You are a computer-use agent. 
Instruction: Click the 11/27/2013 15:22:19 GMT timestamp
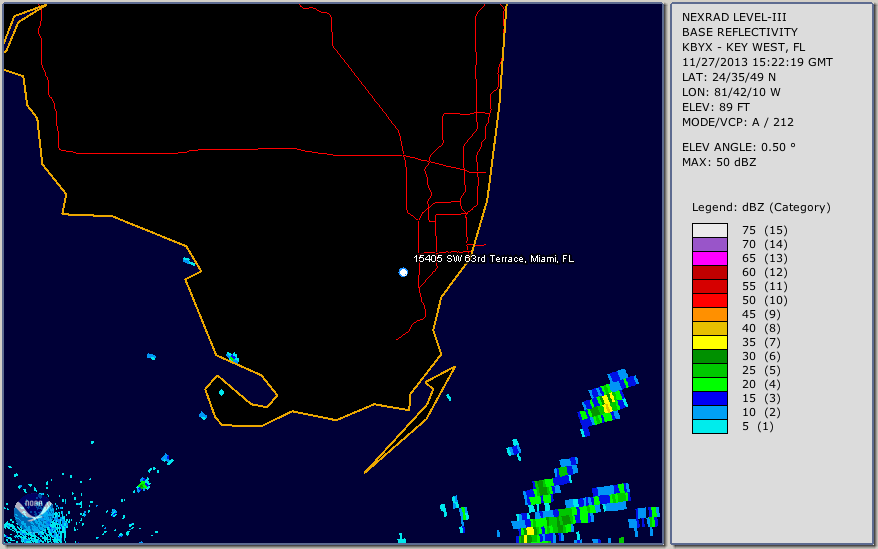point(757,63)
